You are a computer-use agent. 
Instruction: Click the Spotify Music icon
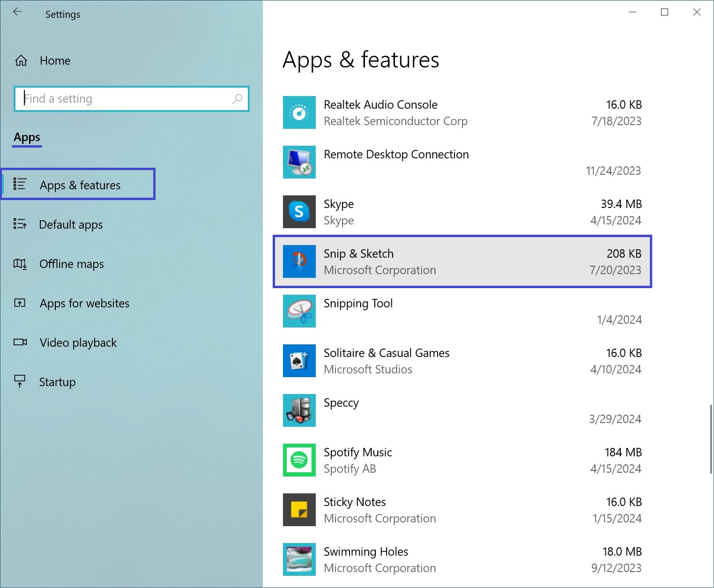(x=299, y=460)
